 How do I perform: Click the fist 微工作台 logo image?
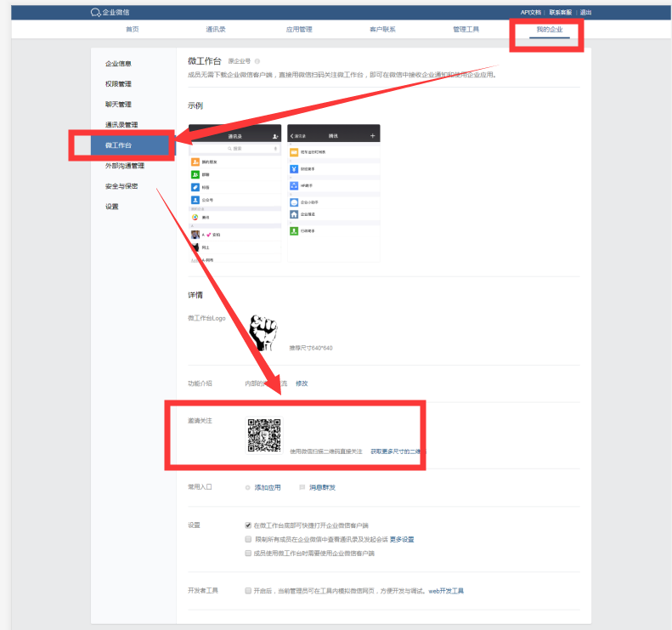pos(263,332)
